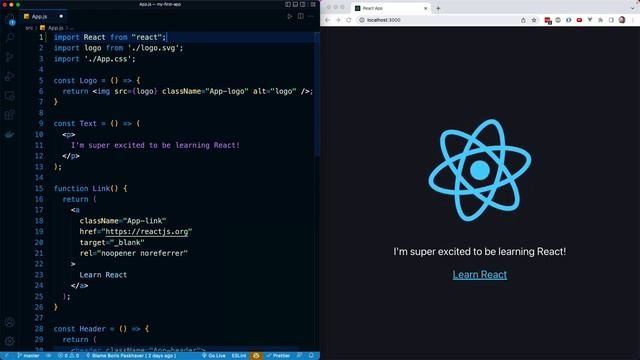Start Go Live server from status bar
Image resolution: width=640 pixels, height=360 pixels.
click(x=214, y=356)
